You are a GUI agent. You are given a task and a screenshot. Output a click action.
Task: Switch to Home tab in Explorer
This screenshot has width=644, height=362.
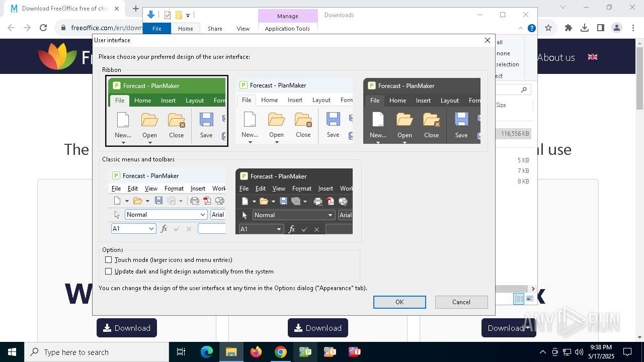pos(185,29)
